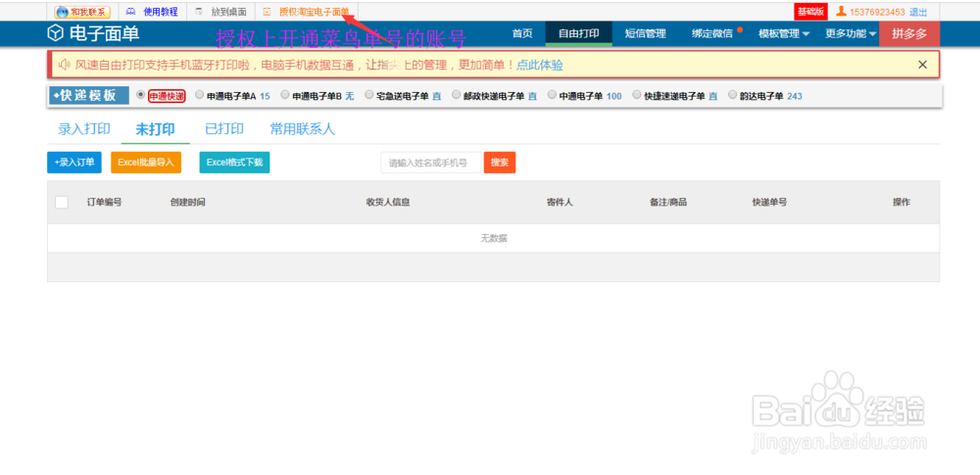Click the 快递模板 label
Screen dimensions: 980x475
pyautogui.click(x=89, y=95)
